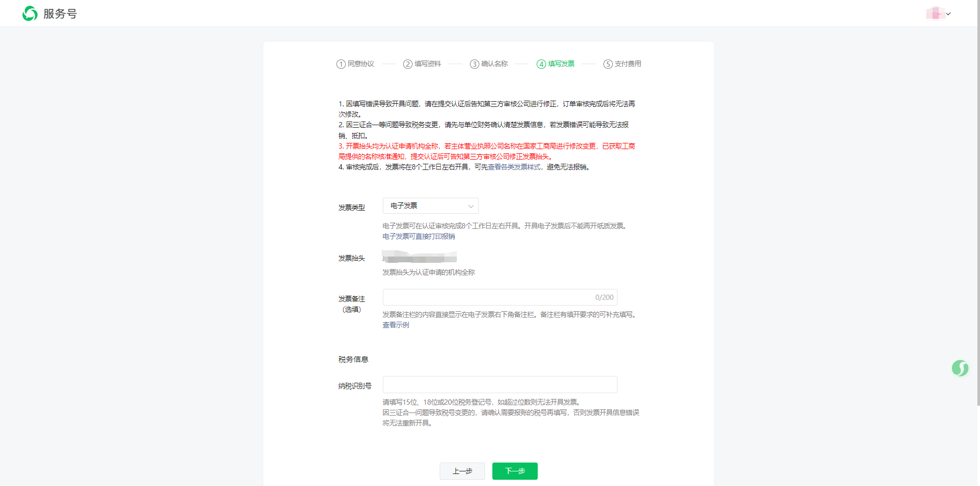Click 电子发票可直接打印报销 link
Viewport: 980px width, 486px height.
pyautogui.click(x=418, y=236)
